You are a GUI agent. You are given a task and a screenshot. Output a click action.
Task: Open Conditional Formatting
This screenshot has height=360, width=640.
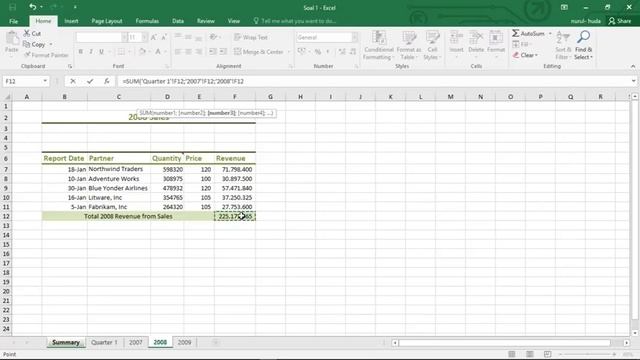(x=379, y=45)
